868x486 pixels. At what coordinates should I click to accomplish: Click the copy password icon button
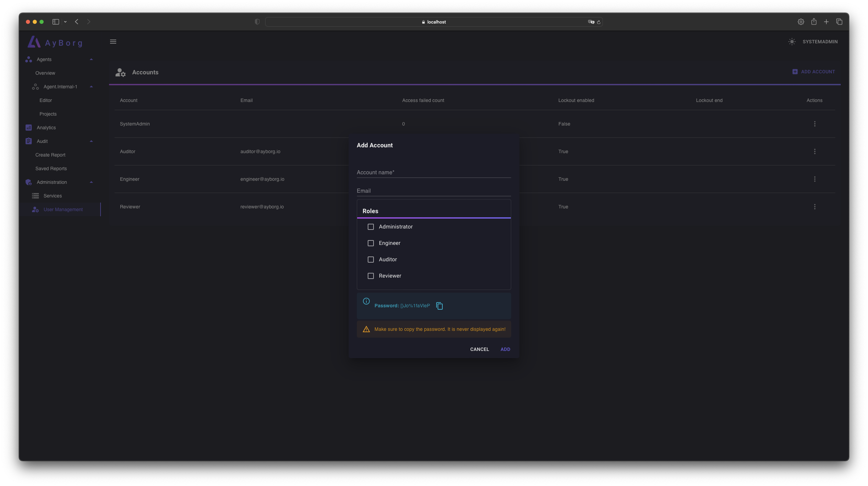[439, 305]
